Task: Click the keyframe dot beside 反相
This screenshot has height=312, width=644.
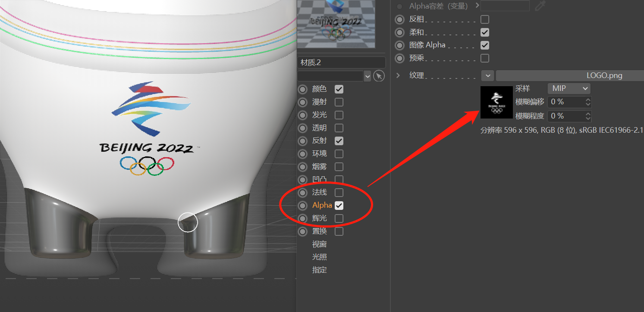Action: pos(400,19)
